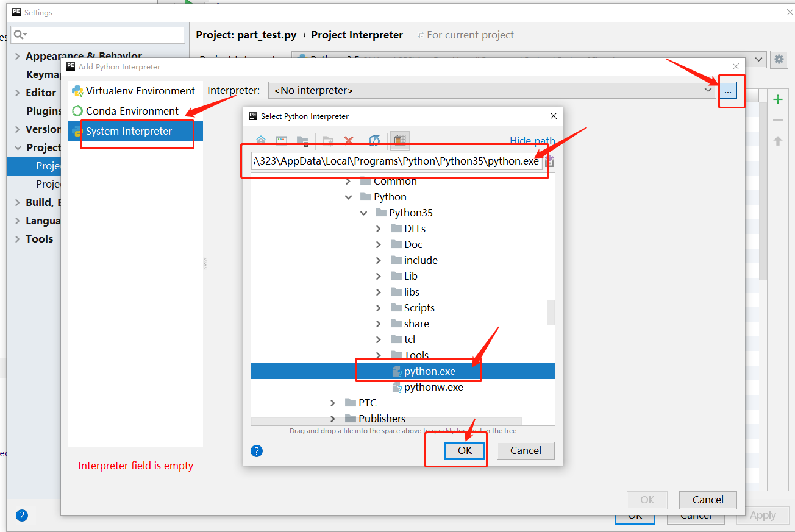The height and width of the screenshot is (532, 795).
Task: Open help in Select Python Interpreter dialog
Action: [x=257, y=451]
